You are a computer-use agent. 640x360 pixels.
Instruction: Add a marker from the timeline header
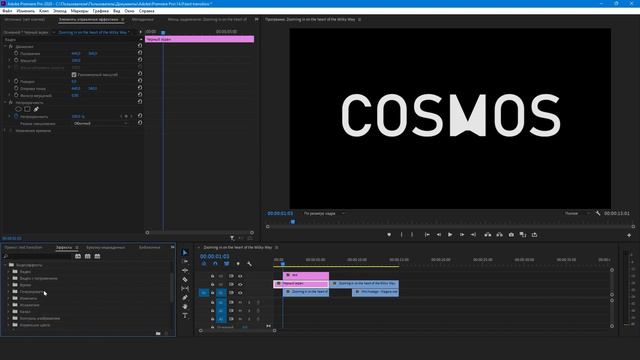[x=238, y=264]
